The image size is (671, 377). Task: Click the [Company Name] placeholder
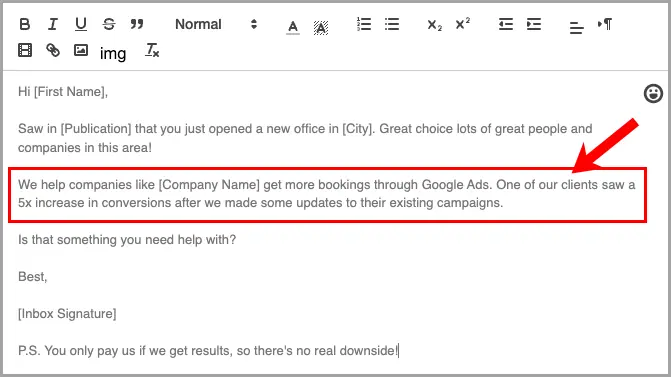click(x=209, y=185)
